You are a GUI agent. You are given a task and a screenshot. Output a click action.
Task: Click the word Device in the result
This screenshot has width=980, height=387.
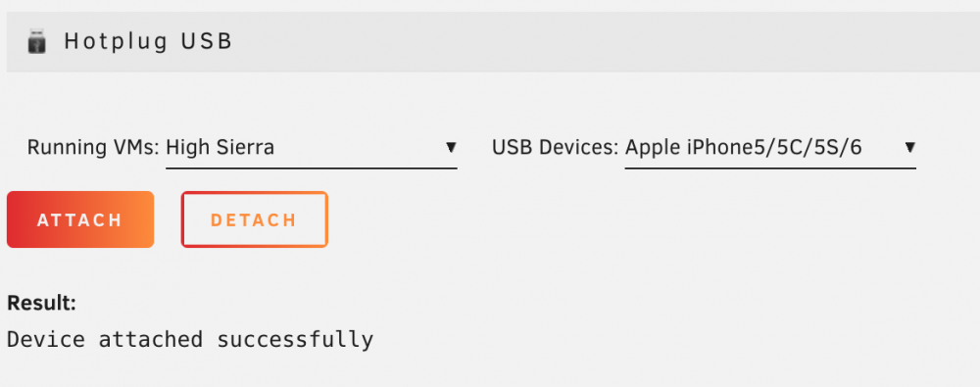[46, 340]
